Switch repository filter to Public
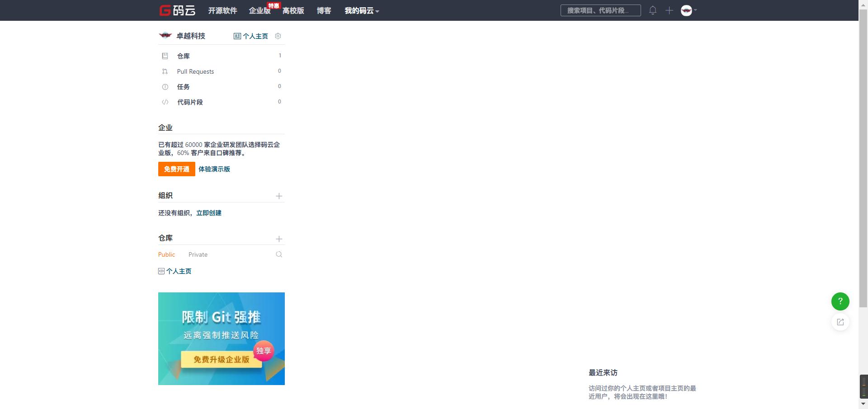The image size is (868, 409). tap(166, 254)
